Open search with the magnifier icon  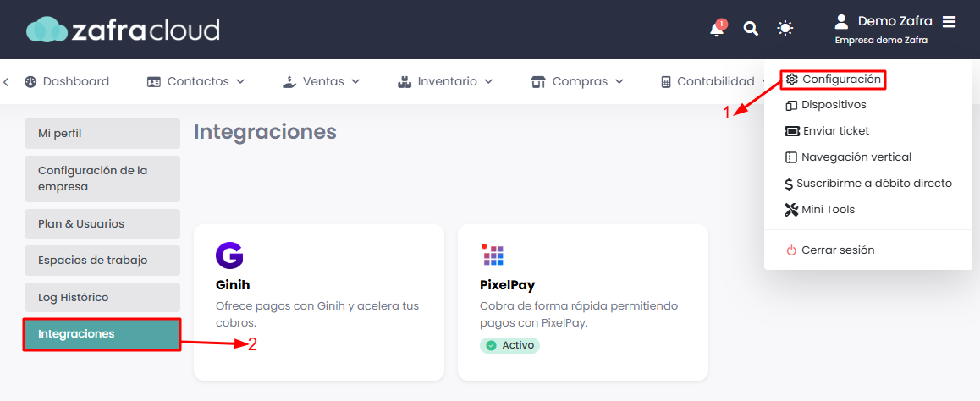[x=751, y=29]
